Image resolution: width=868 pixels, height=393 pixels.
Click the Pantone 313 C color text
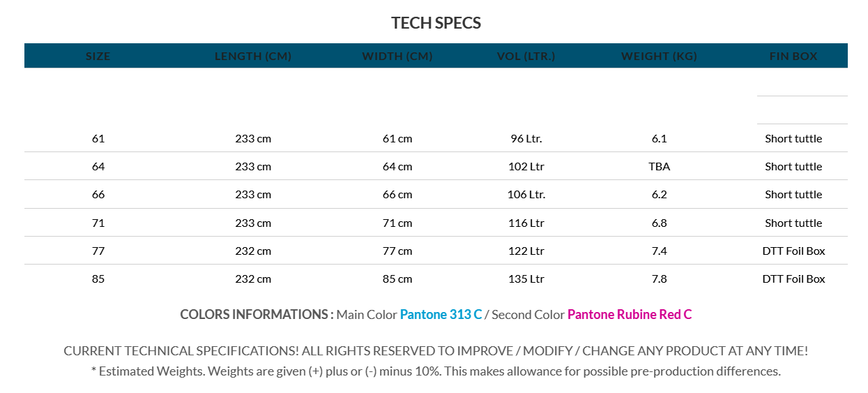point(441,314)
